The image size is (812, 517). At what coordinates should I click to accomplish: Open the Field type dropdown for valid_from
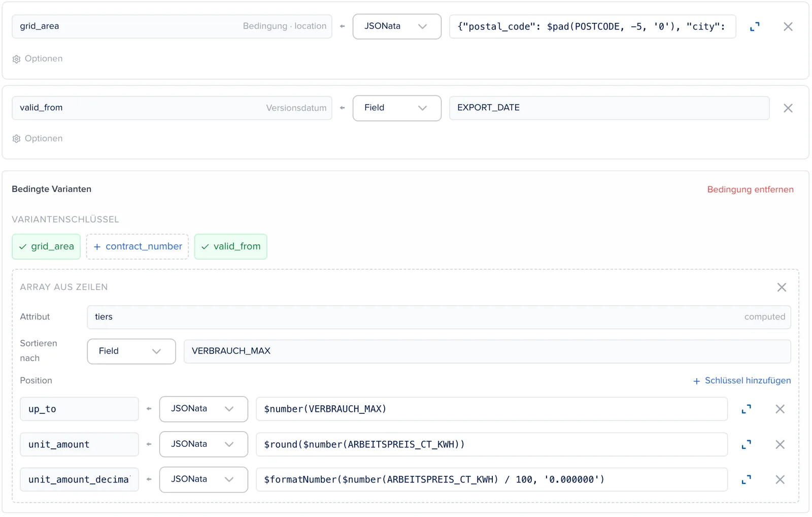[397, 108]
